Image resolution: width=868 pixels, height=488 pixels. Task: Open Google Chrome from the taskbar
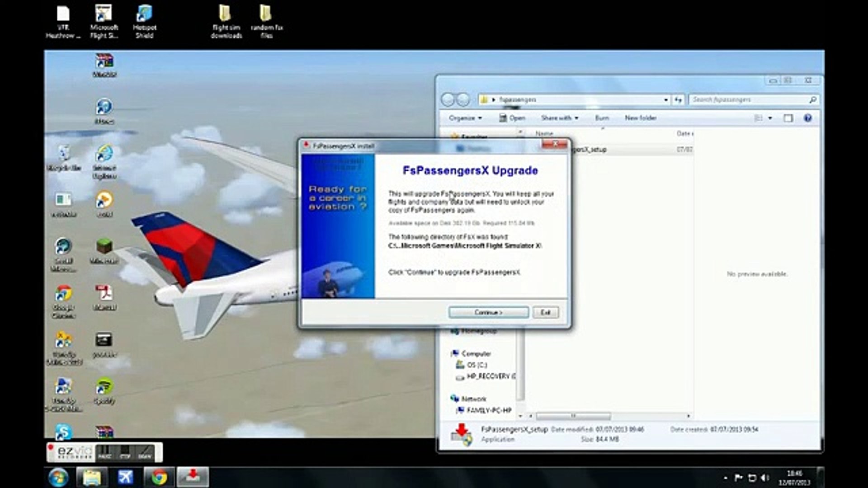[x=159, y=477]
